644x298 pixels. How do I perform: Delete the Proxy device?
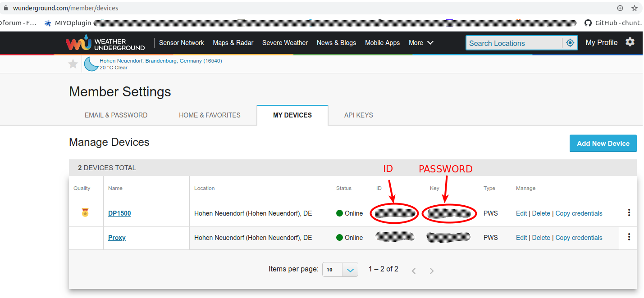pyautogui.click(x=541, y=238)
